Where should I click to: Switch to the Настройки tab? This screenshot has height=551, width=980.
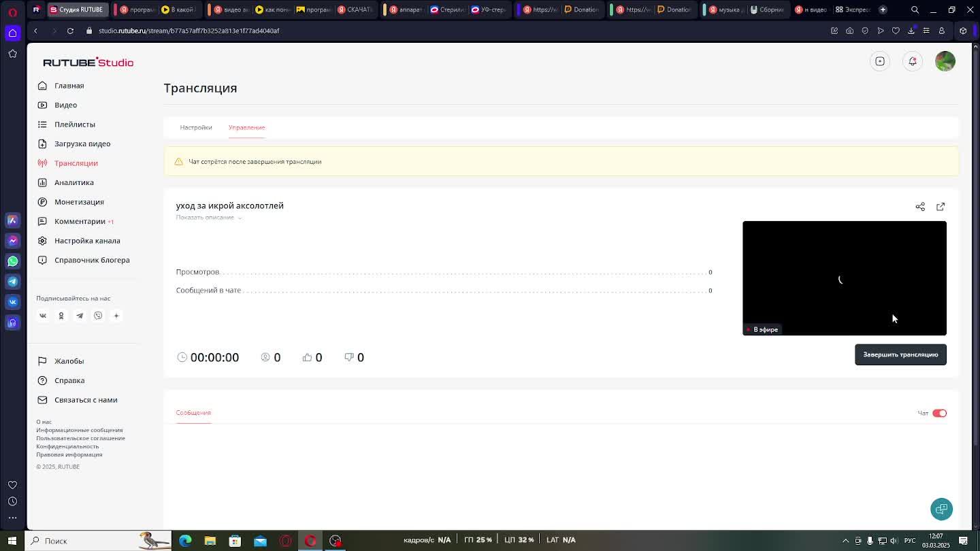[196, 127]
